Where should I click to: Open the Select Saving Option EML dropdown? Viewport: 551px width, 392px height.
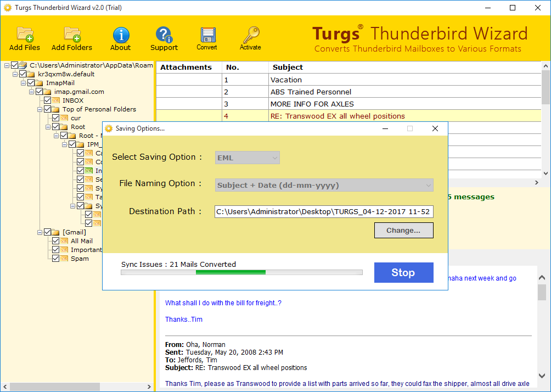coord(248,158)
